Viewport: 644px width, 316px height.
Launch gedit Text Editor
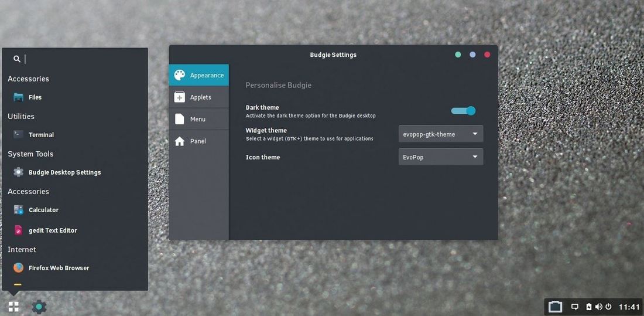(x=75, y=230)
